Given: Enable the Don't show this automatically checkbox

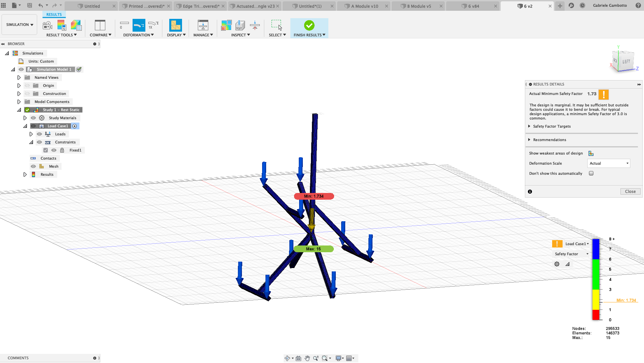Looking at the screenshot, I should pos(591,173).
